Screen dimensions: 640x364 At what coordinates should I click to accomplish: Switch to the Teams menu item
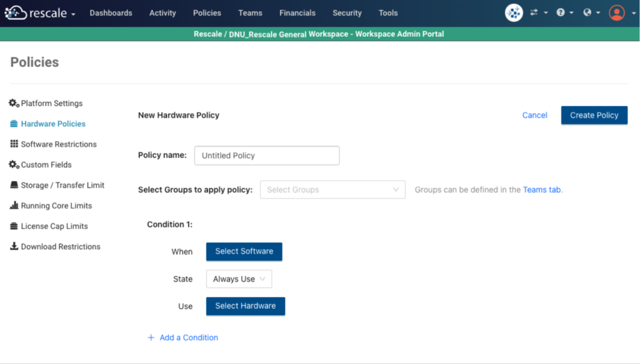(x=250, y=13)
